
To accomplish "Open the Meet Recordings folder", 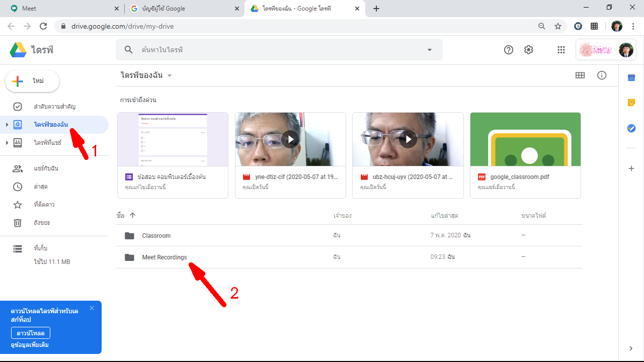I will [x=164, y=257].
